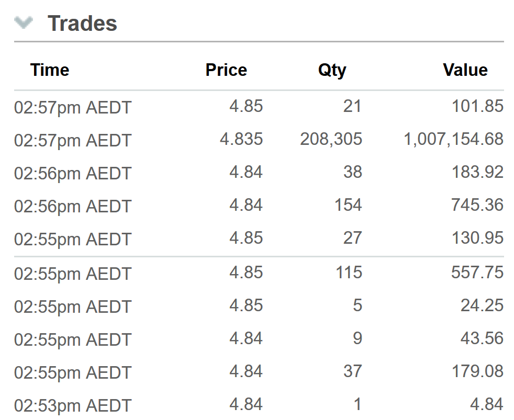Screen dimensions: 514x420
Task: Click the 1,007,154.68 trade value
Action: [x=454, y=139]
